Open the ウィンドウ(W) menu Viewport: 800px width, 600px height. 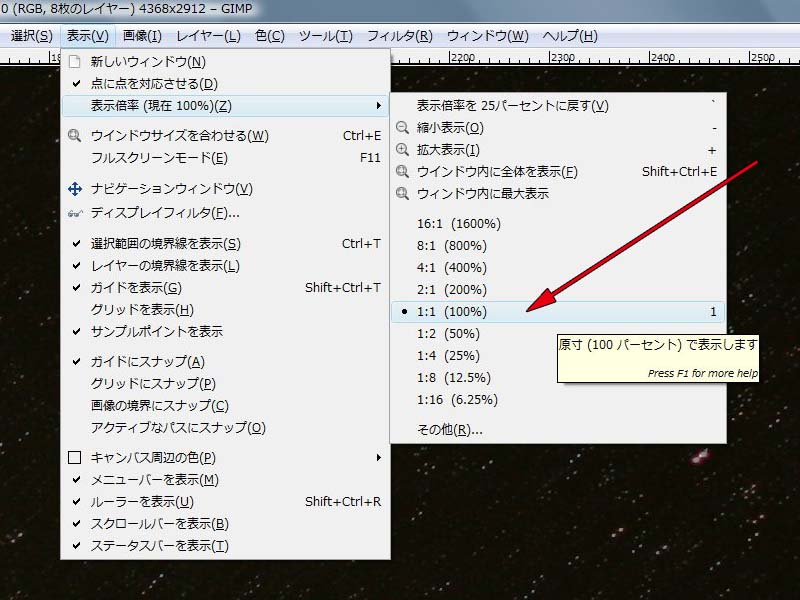pyautogui.click(x=487, y=36)
